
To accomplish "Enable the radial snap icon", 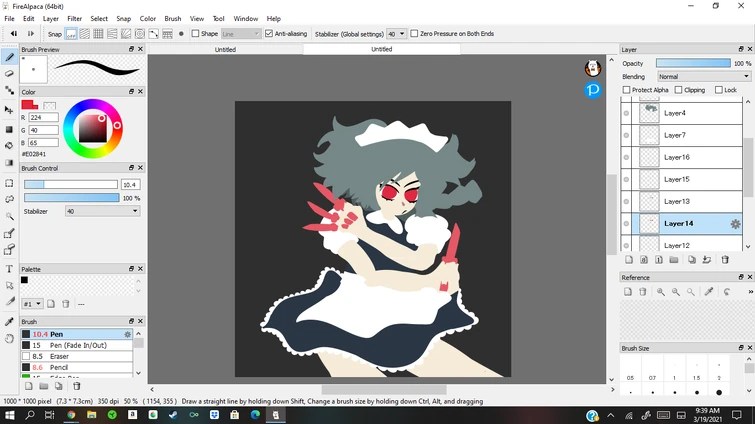I will pos(126,34).
